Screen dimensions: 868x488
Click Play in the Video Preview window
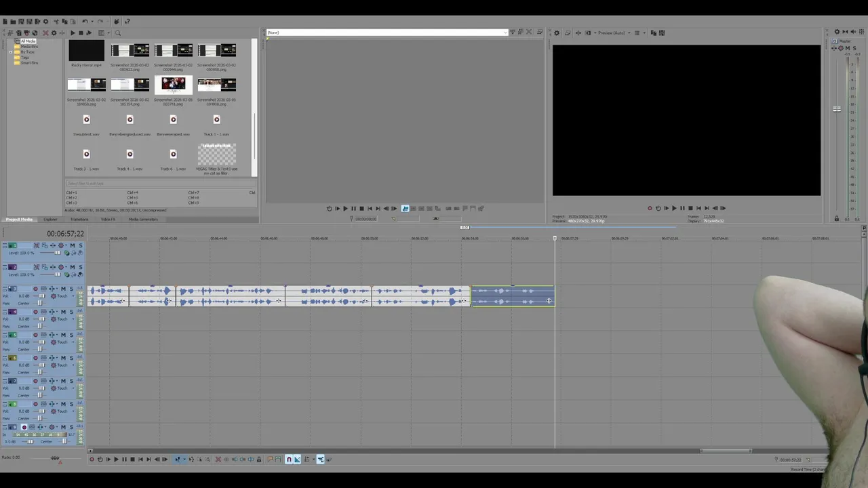coord(674,208)
